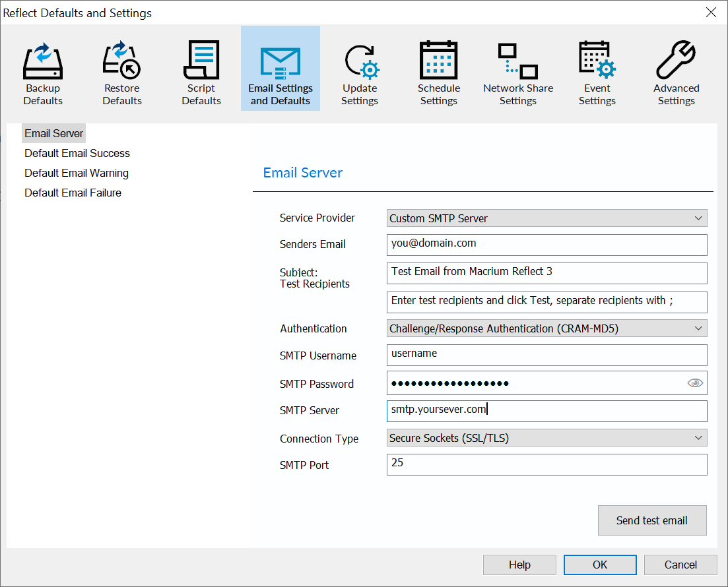Click the Send test email button
Image resolution: width=728 pixels, height=587 pixels.
point(652,520)
